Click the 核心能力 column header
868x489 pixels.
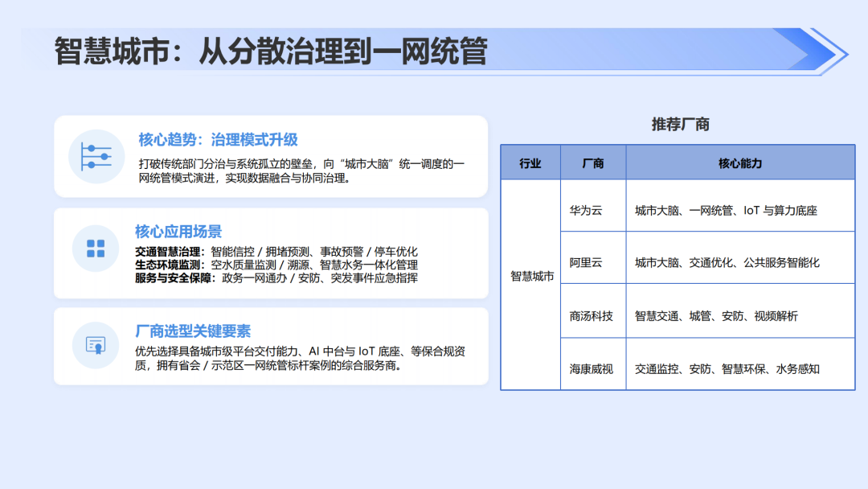[740, 162]
